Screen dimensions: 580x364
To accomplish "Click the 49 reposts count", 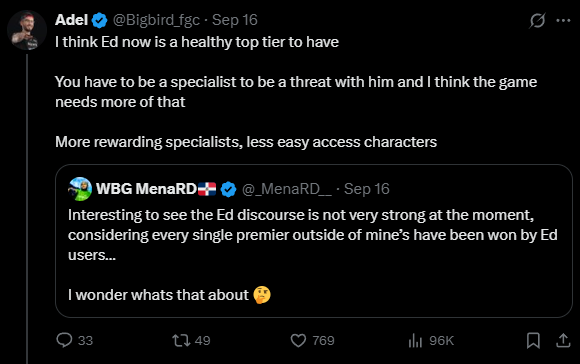I will pos(202,340).
